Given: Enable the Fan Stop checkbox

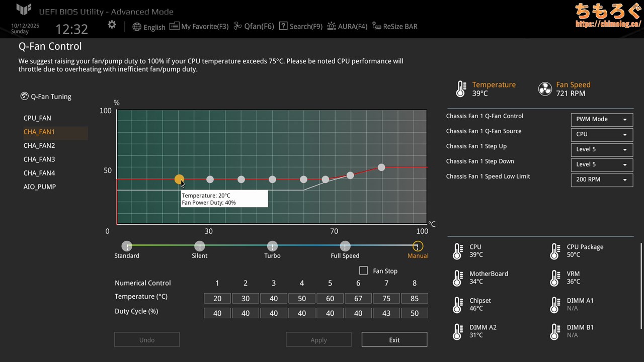Looking at the screenshot, I should click(x=363, y=270).
